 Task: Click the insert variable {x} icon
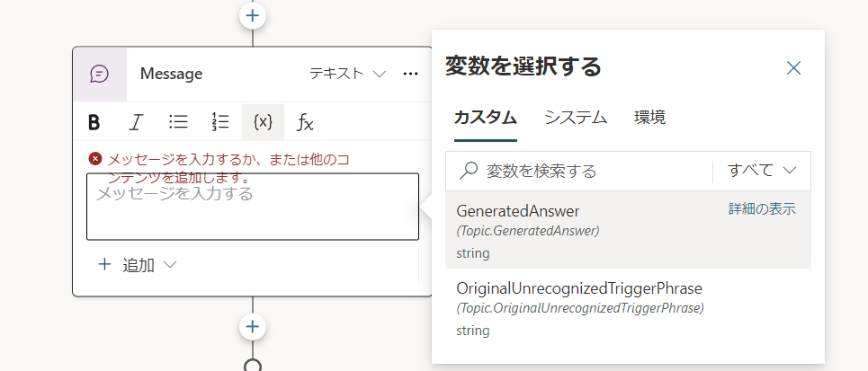click(263, 121)
